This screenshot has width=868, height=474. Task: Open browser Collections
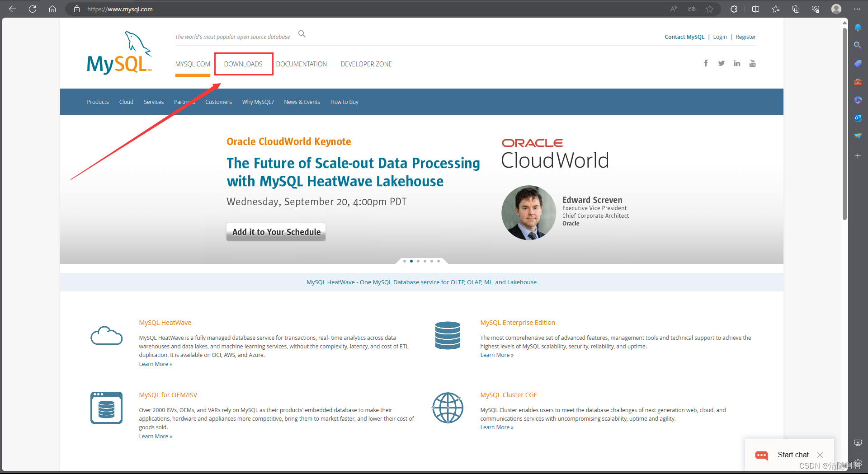[x=796, y=9]
